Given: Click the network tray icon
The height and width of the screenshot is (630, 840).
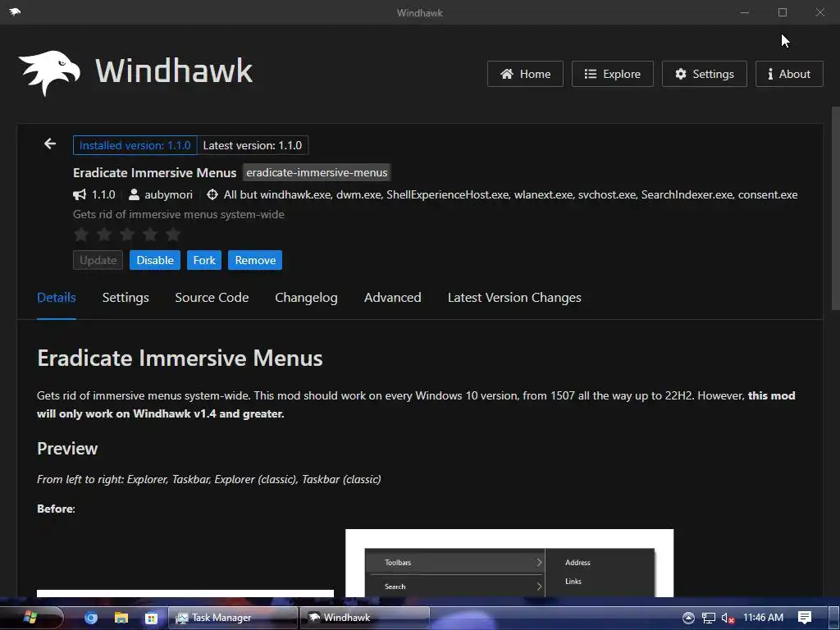Looking at the screenshot, I should [709, 618].
